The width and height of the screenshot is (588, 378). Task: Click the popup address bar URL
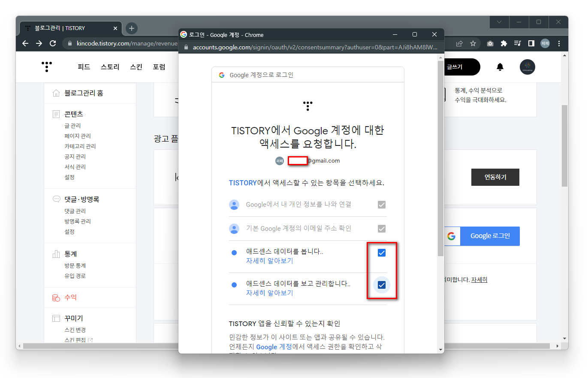pos(315,47)
